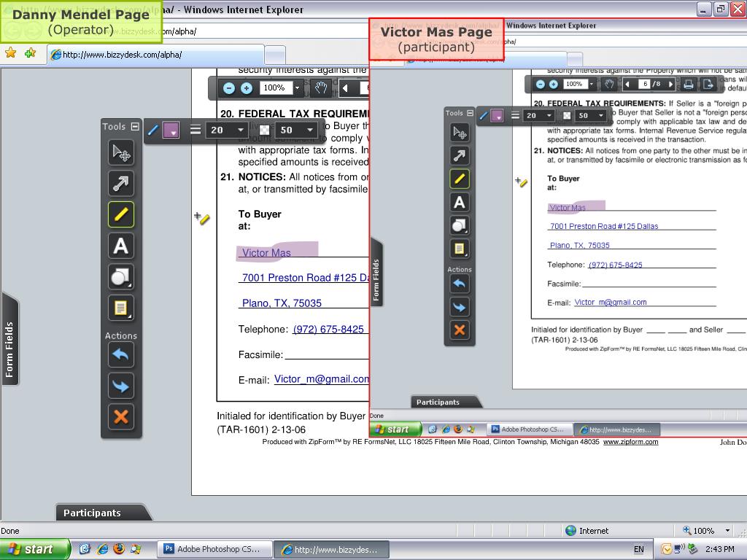Viewport: 747px width, 560px height.
Task: Select the move tool in participant Tools panel
Action: (460, 133)
